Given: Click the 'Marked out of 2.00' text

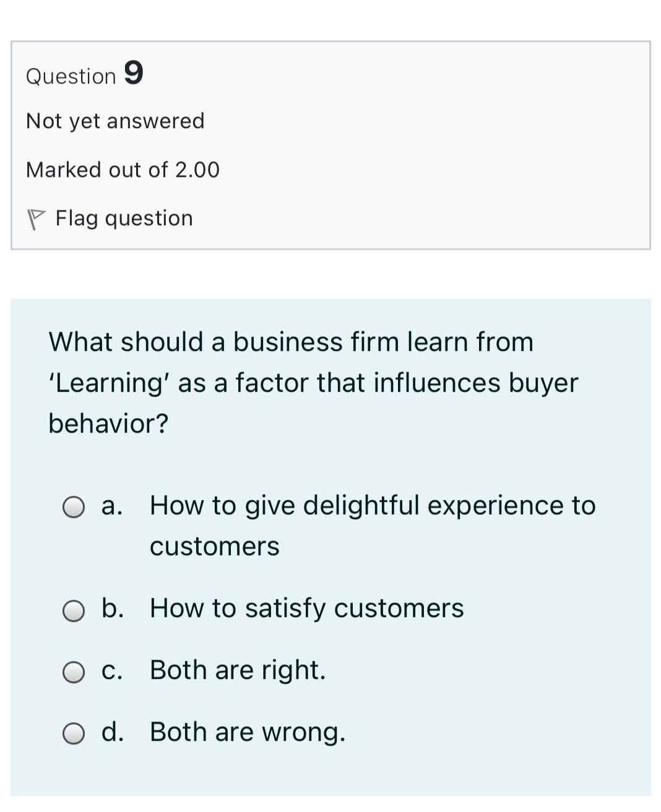Looking at the screenshot, I should point(123,170).
